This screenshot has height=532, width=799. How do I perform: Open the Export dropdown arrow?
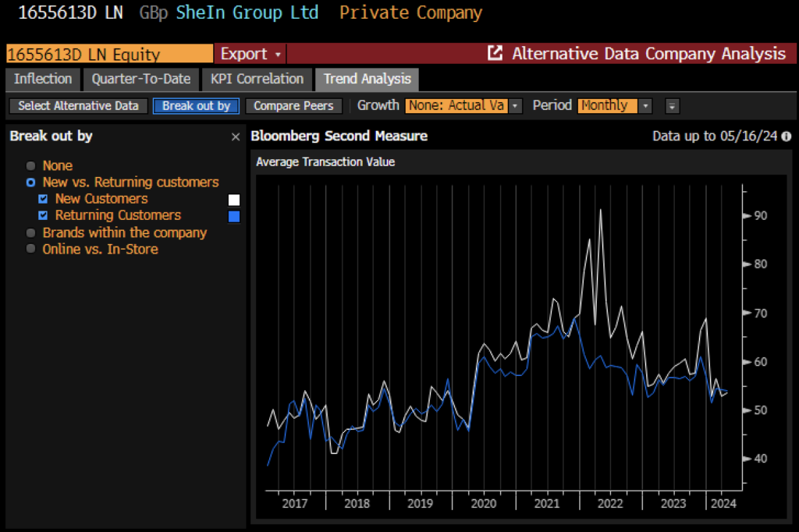point(277,54)
